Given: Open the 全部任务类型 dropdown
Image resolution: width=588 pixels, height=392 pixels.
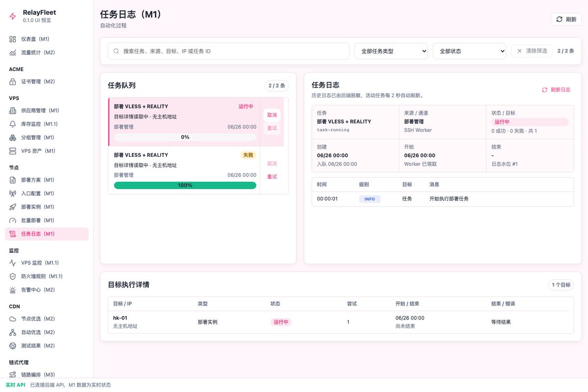Looking at the screenshot, I should (391, 51).
